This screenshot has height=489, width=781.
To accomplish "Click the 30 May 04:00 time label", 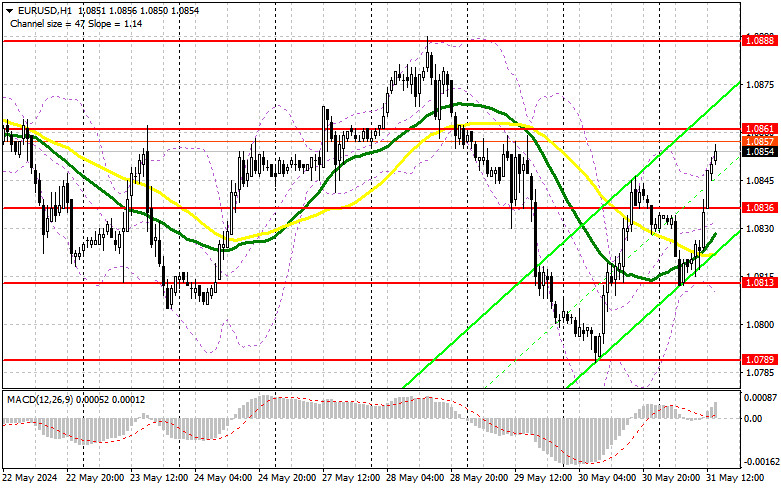I will tap(607, 478).
